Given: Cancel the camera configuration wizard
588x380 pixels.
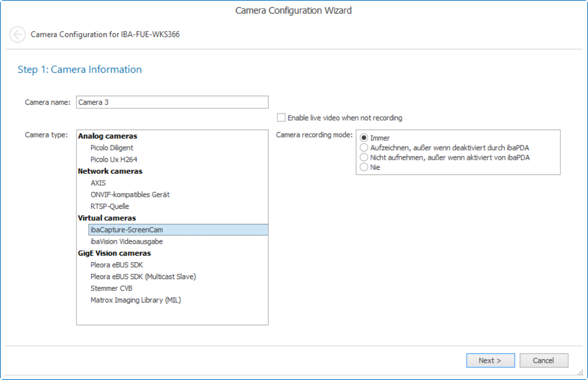Looking at the screenshot, I should [x=543, y=360].
